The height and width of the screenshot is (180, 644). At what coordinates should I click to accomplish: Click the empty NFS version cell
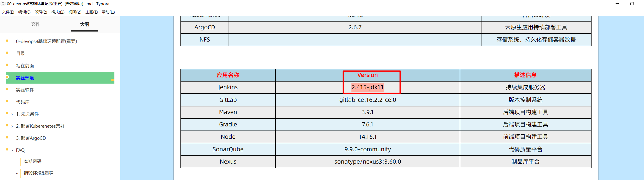(355, 39)
